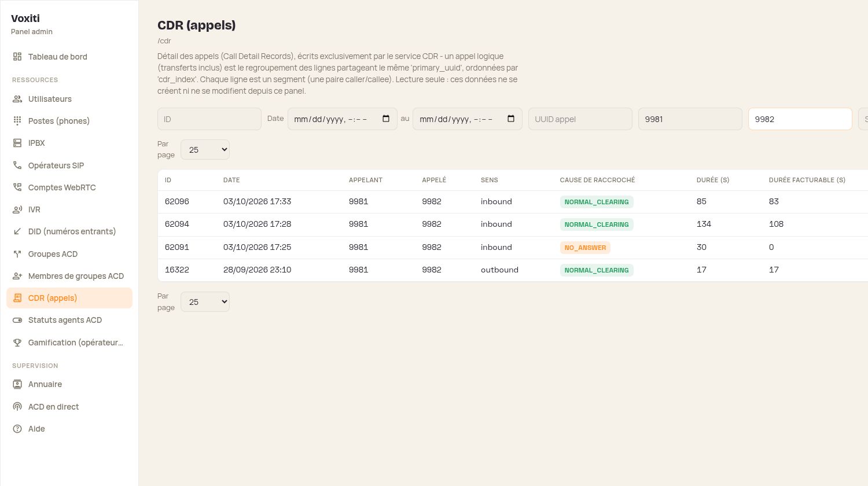Click the date 03/10/2026 17:33 cell
Viewport: 868px width, 486px height.
coord(258,201)
